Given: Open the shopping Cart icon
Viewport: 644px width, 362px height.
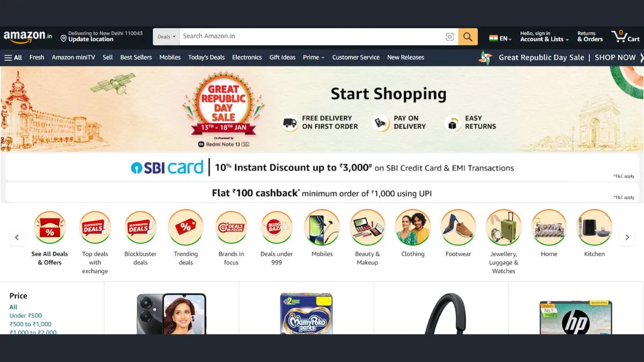Looking at the screenshot, I should [x=626, y=36].
